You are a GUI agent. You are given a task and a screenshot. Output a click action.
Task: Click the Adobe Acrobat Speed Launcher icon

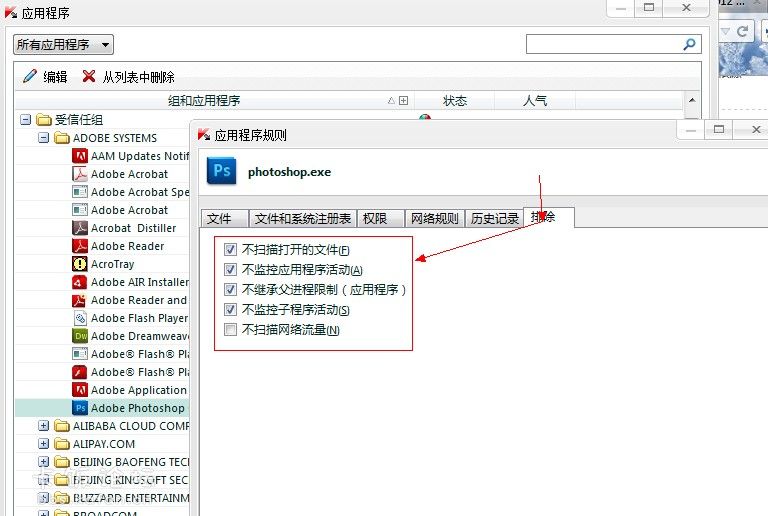79,192
